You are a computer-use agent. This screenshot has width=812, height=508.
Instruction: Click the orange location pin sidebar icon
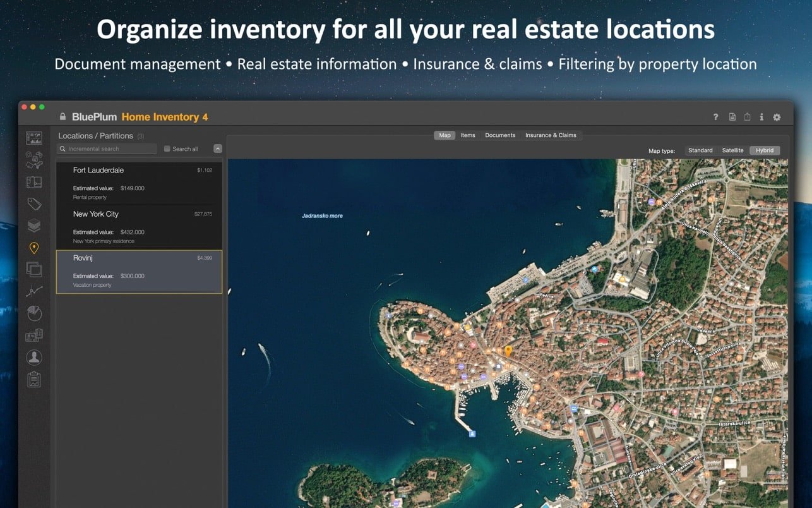[x=34, y=248]
